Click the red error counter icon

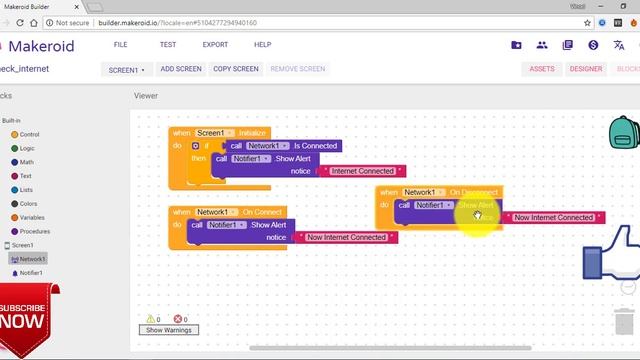tap(178, 319)
